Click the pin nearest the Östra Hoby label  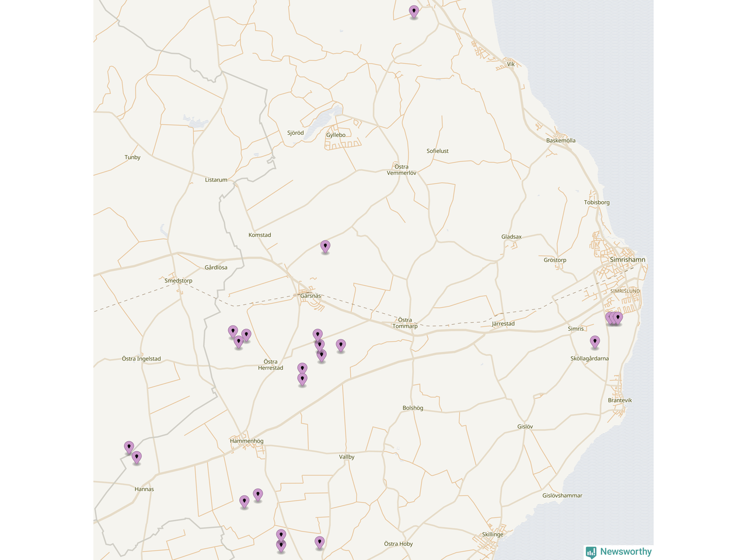point(319,542)
